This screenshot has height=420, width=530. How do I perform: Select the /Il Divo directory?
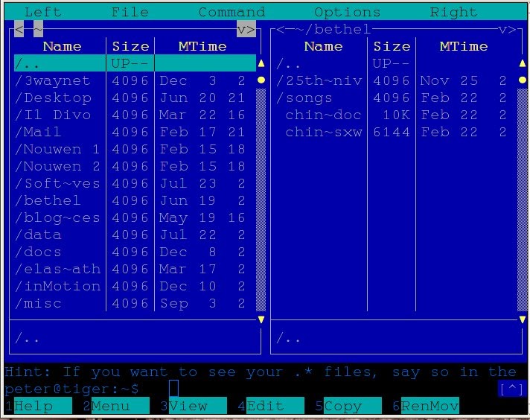135,115
